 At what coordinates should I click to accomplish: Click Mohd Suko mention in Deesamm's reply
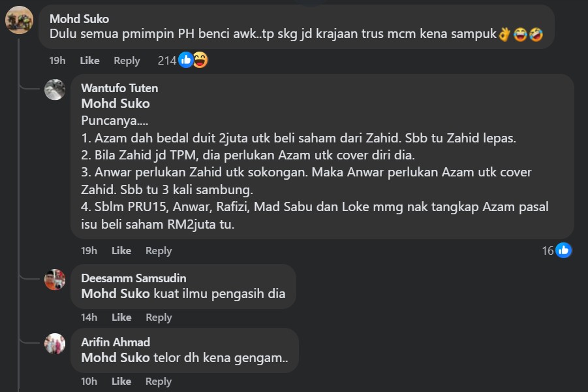click(x=116, y=293)
